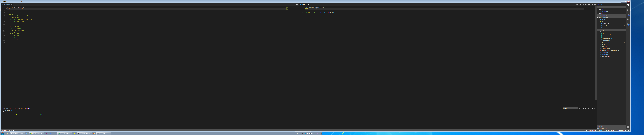Create a new terminal with the plus icon

coord(580,108)
